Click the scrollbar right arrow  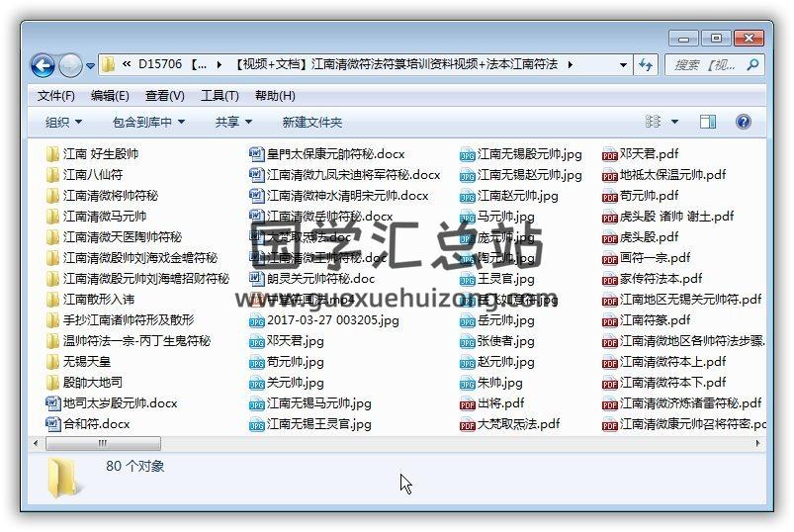pyautogui.click(x=757, y=443)
